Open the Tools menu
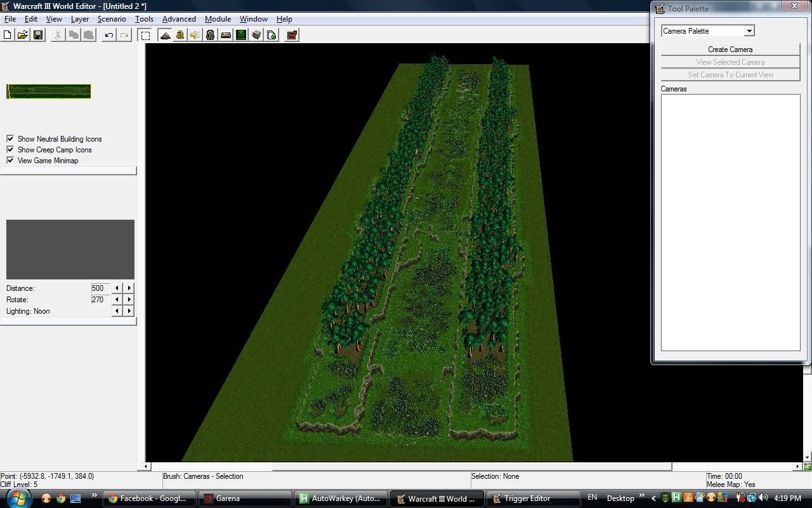 point(144,19)
